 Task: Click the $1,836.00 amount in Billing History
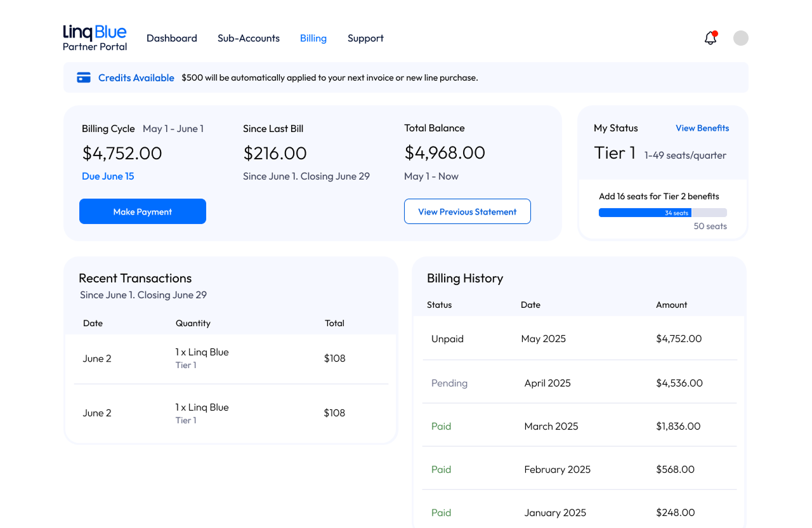(x=678, y=426)
